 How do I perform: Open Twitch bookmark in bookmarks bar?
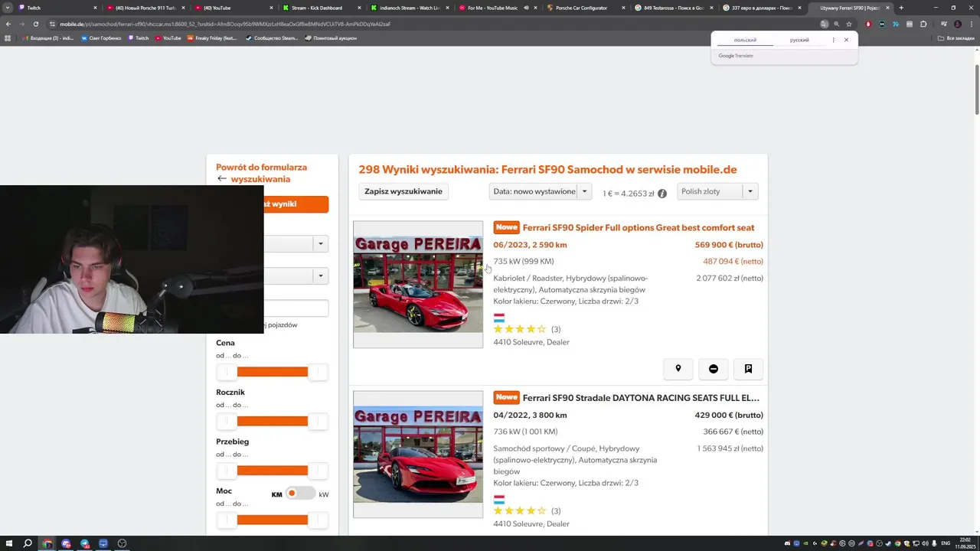tap(139, 38)
